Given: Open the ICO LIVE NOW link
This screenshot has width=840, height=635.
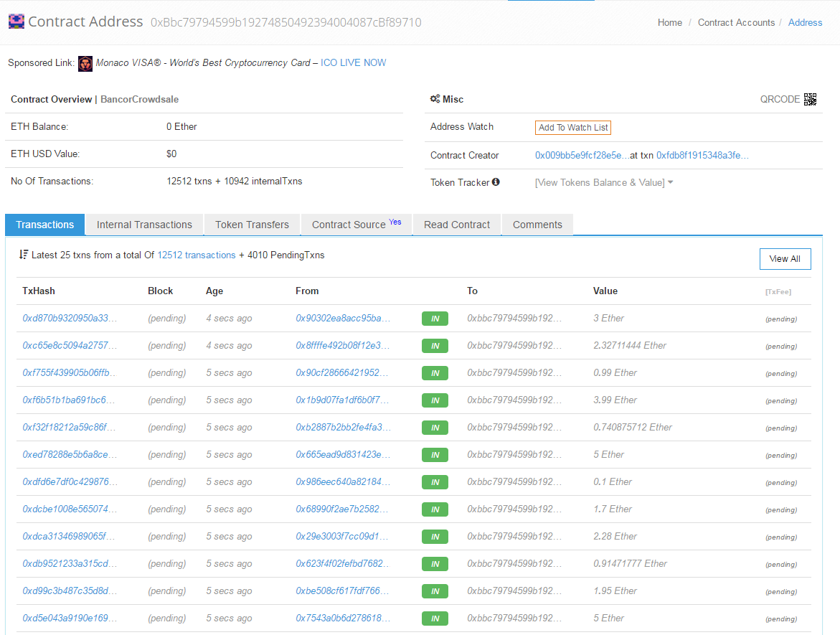Looking at the screenshot, I should 353,62.
